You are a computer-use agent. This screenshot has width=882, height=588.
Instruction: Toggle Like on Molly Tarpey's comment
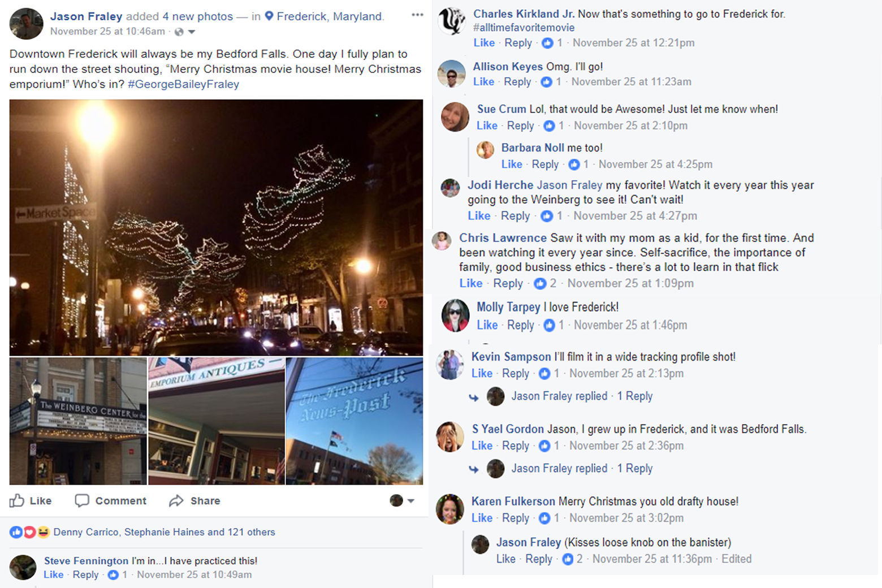pos(487,325)
